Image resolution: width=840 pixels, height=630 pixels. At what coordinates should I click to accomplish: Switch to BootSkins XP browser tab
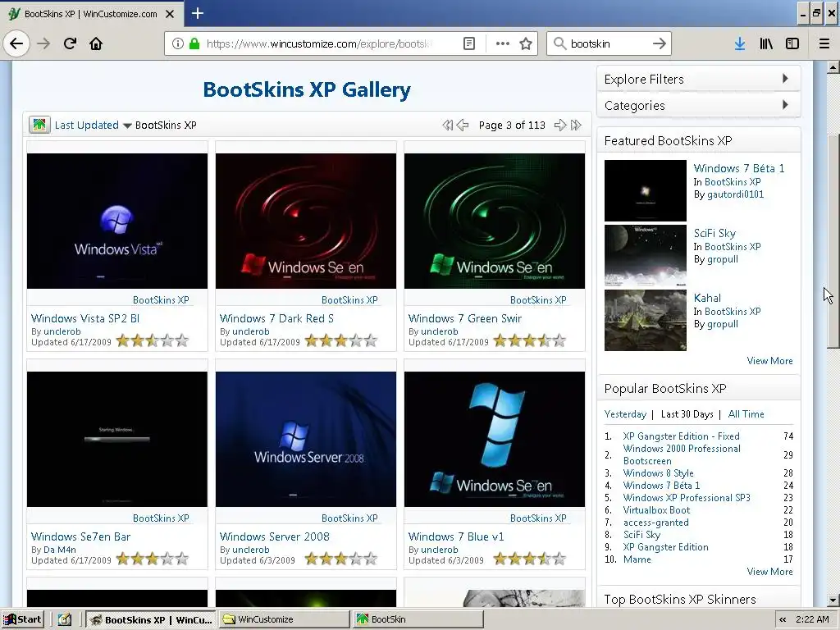point(92,14)
